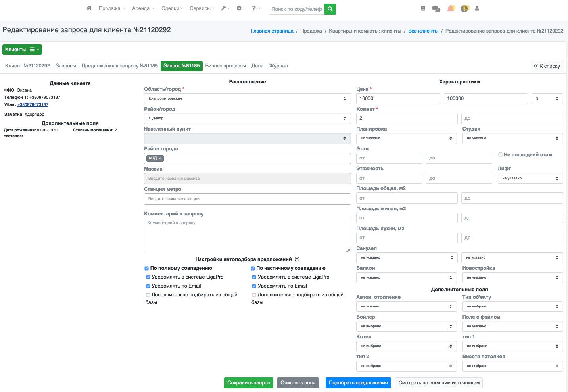Toggle 'Уведомлять по Email' under partial match
The image size is (568, 392).
(x=254, y=286)
